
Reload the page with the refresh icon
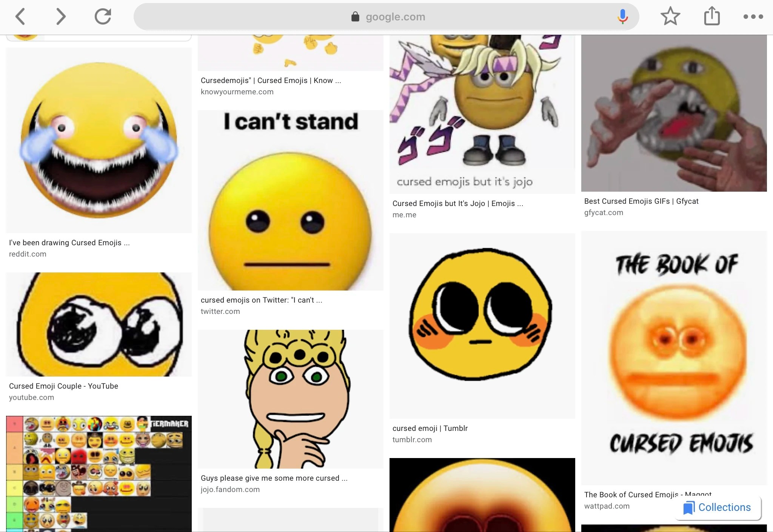[x=103, y=16]
